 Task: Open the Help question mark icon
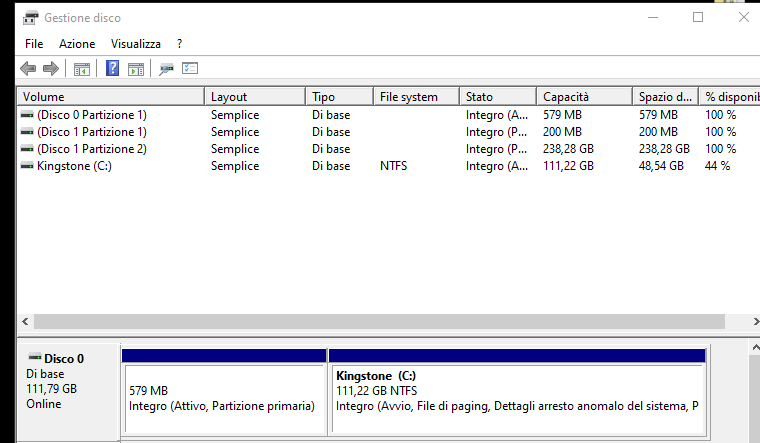click(112, 68)
